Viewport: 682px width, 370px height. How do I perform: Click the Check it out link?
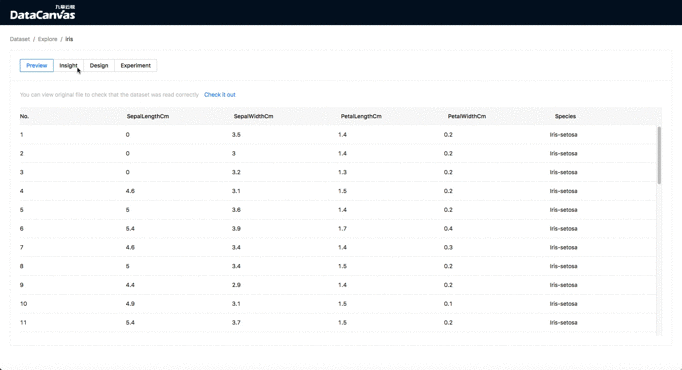pyautogui.click(x=220, y=95)
